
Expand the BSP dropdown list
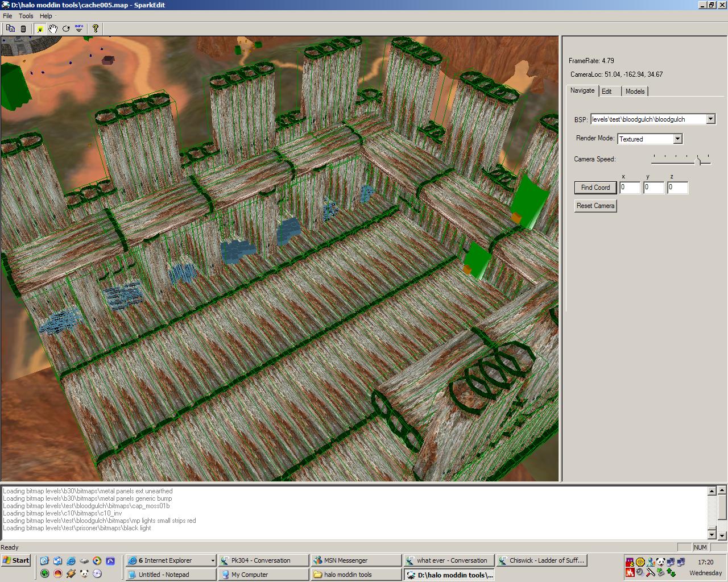point(710,119)
